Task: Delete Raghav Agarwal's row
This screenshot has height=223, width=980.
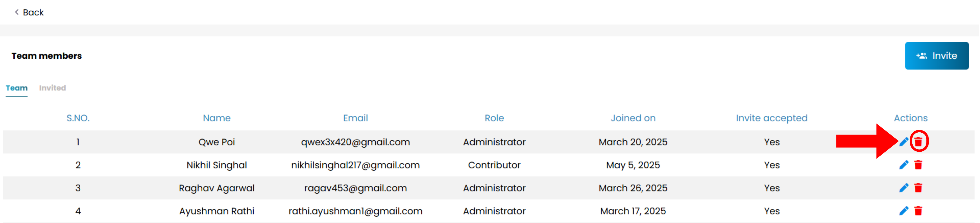Action: 918,188
